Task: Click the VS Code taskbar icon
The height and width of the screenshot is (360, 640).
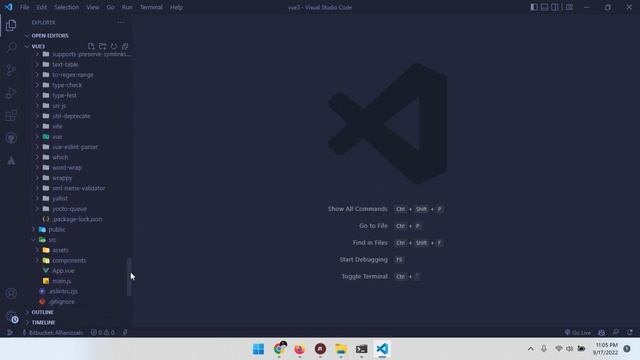Action: tap(382, 349)
